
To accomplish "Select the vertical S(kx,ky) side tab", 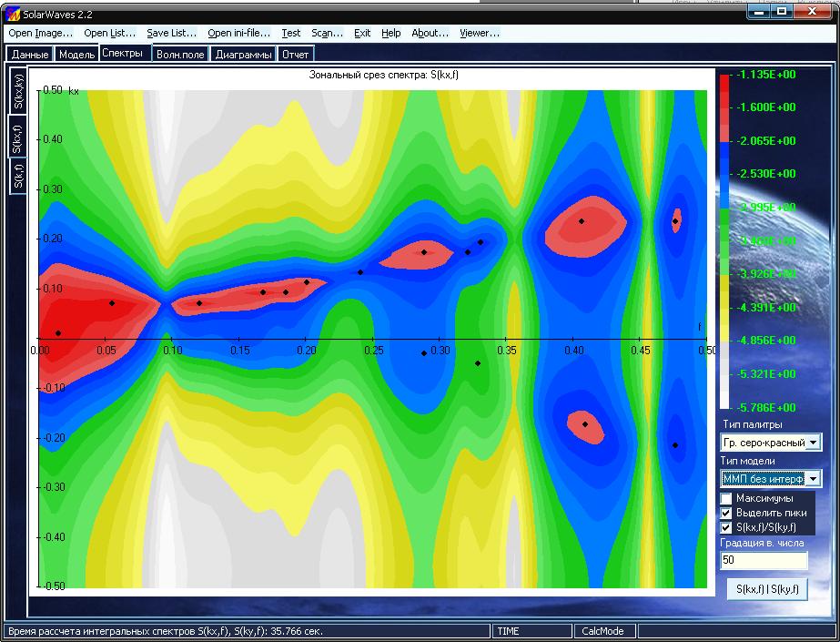I will (x=17, y=92).
